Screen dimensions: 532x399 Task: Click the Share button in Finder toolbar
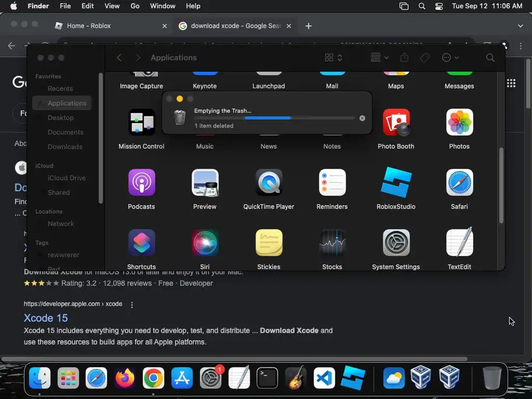(x=404, y=57)
